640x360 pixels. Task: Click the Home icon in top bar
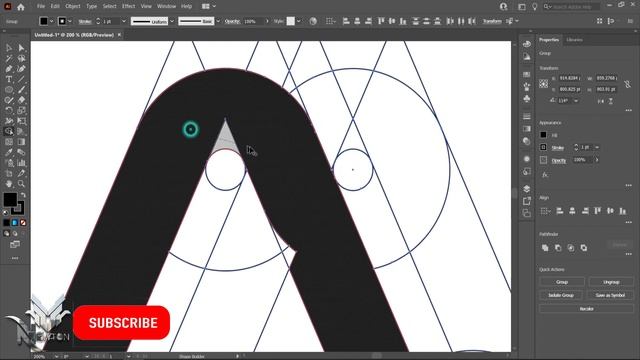(21, 7)
